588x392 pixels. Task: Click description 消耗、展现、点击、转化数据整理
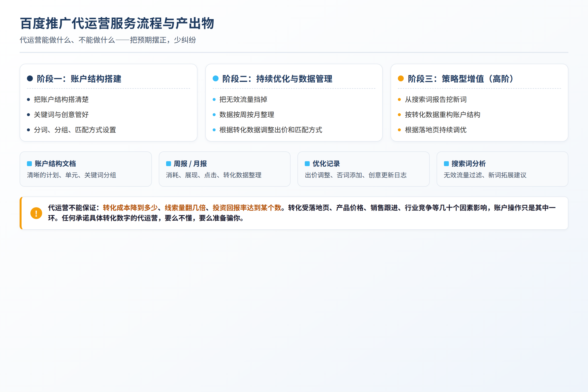[214, 175]
